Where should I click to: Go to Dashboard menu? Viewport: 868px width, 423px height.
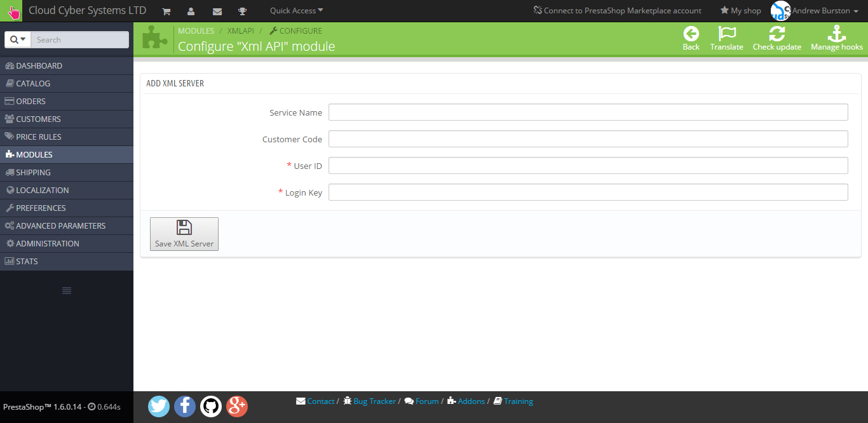67,65
